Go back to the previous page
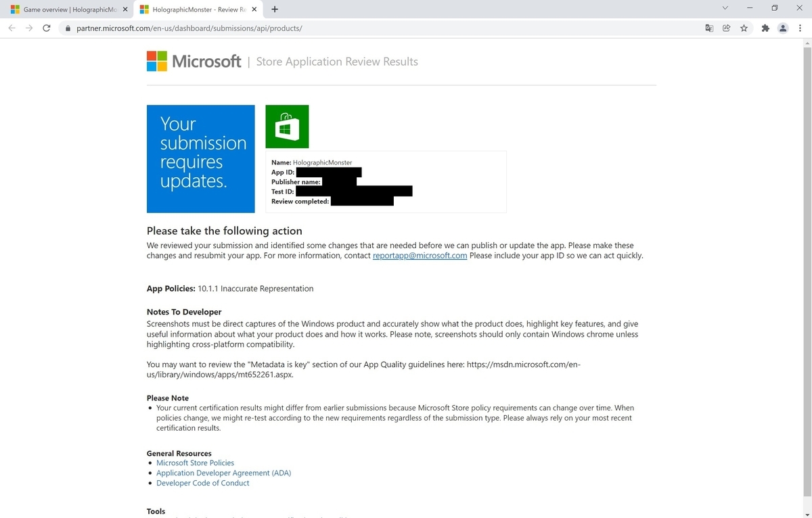The image size is (812, 518). 12,28
